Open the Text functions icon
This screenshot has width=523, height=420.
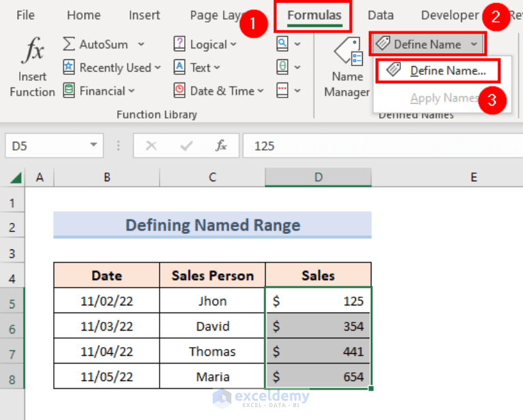(x=179, y=67)
